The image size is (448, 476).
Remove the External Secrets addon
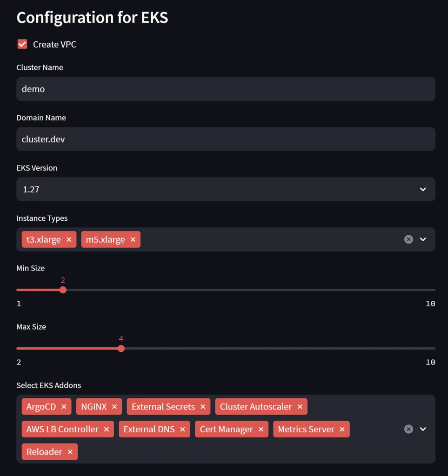pos(203,407)
